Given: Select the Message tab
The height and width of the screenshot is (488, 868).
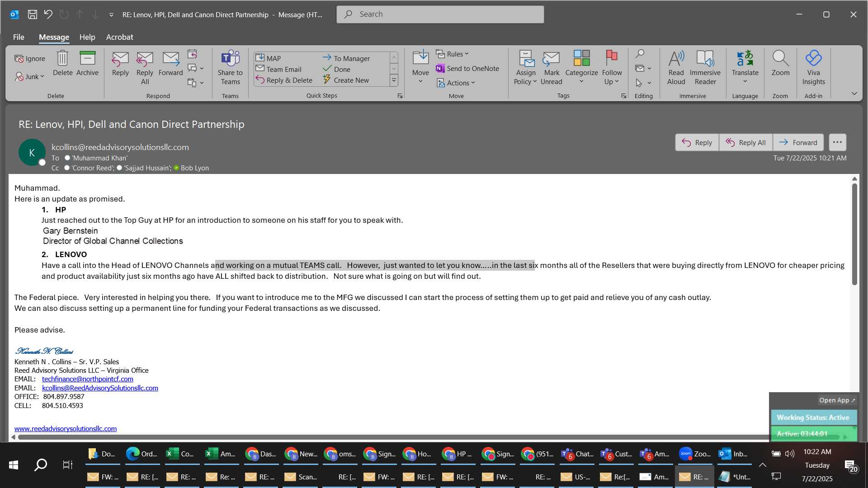Looking at the screenshot, I should pos(54,37).
